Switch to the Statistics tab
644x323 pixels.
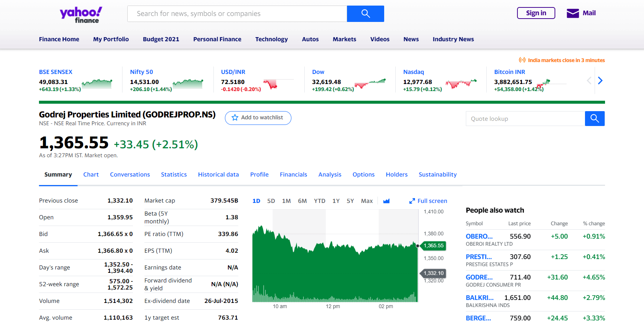tap(174, 175)
